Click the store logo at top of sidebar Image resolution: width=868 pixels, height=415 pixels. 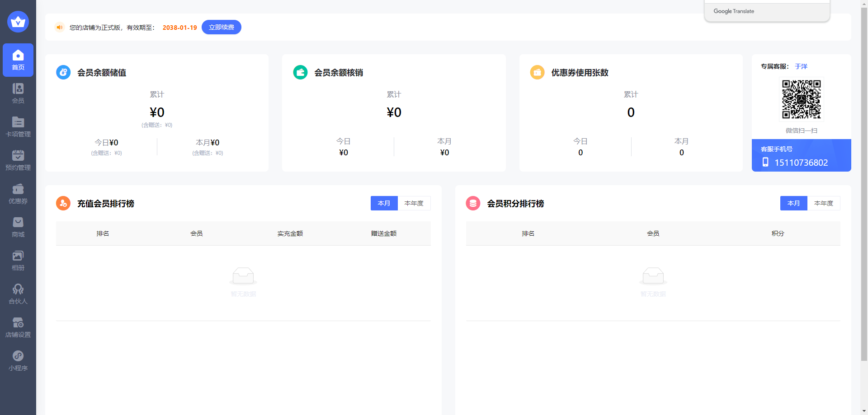[18, 22]
